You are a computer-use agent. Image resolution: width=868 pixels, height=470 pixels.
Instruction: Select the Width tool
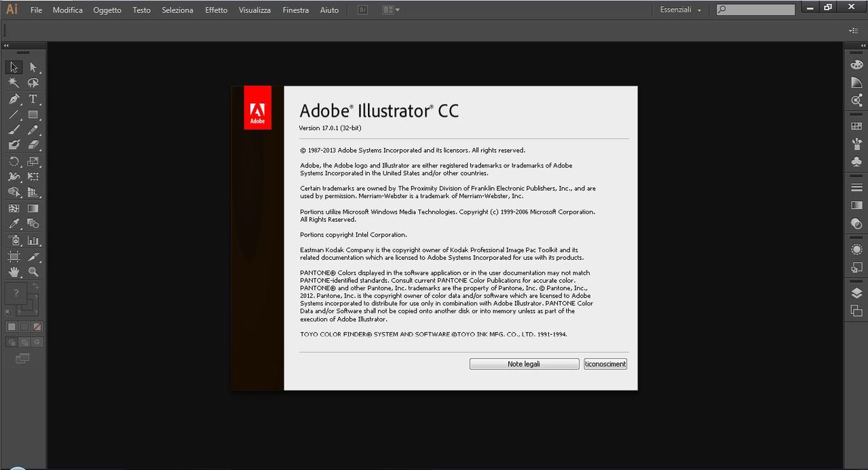click(x=14, y=177)
